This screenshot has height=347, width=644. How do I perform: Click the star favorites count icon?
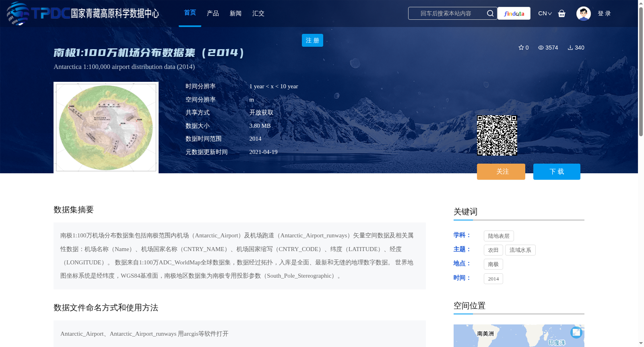[521, 48]
